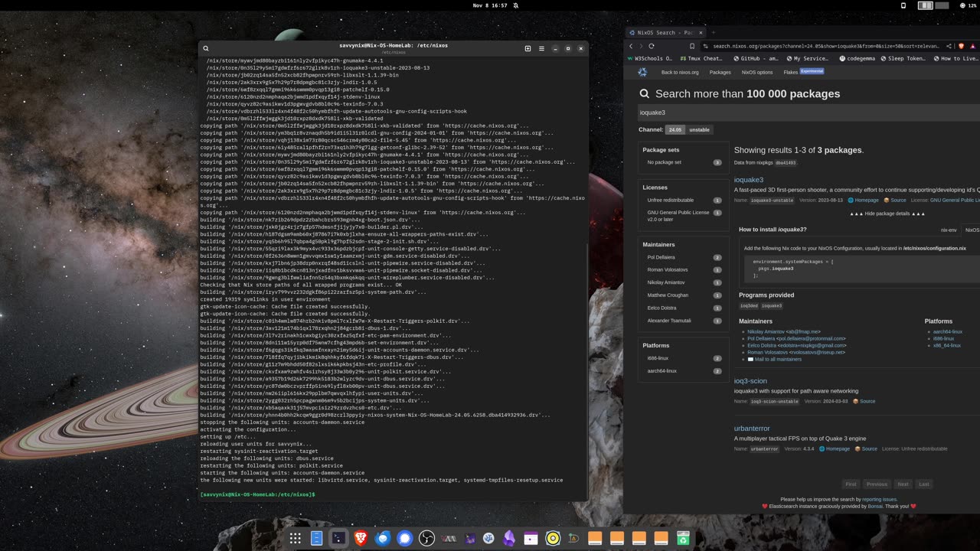Open Flakes in the nav bar
The width and height of the screenshot is (980, 551).
790,72
